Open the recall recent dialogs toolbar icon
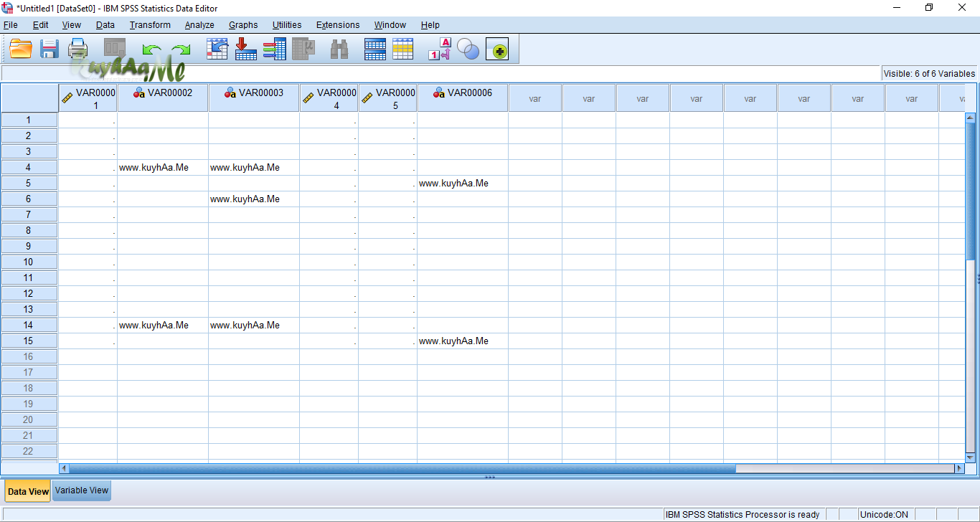Image resolution: width=980 pixels, height=522 pixels. coord(115,49)
